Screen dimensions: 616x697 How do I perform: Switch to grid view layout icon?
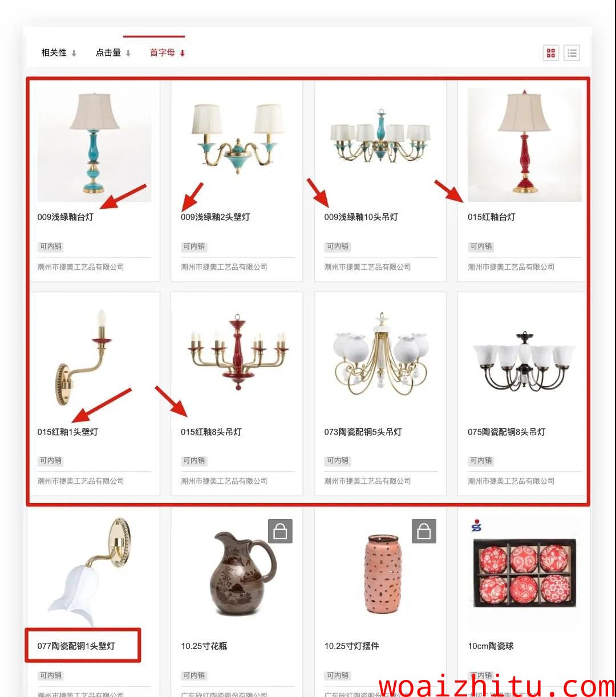550,53
